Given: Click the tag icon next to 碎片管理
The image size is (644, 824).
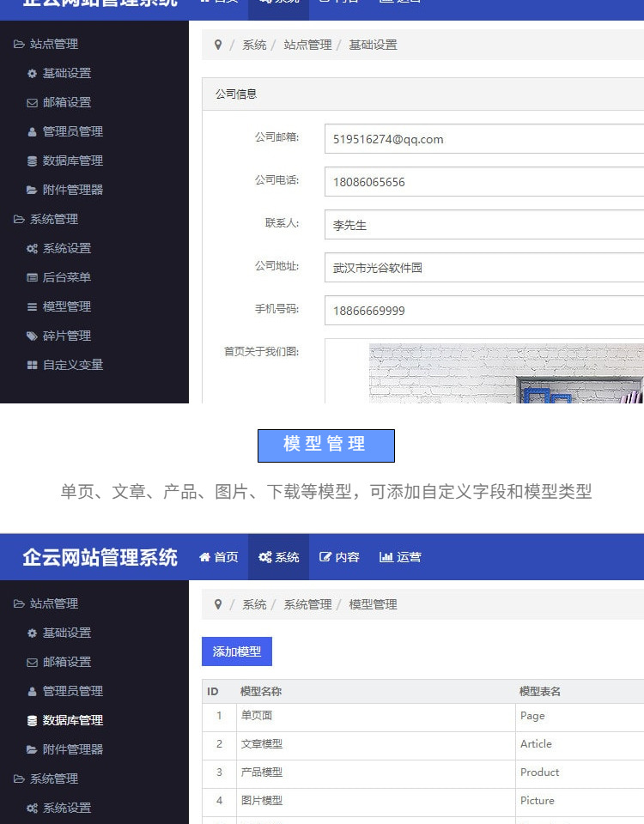Looking at the screenshot, I should pos(32,336).
